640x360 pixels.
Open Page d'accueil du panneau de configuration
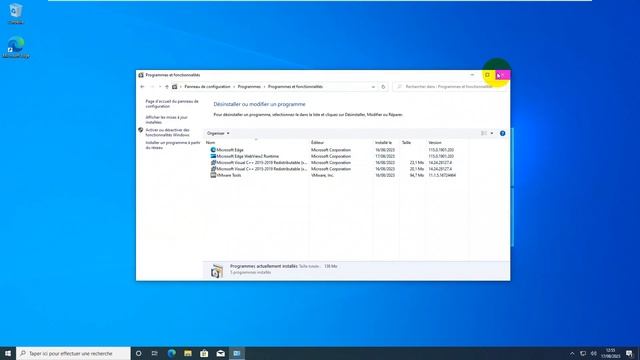pyautogui.click(x=172, y=104)
